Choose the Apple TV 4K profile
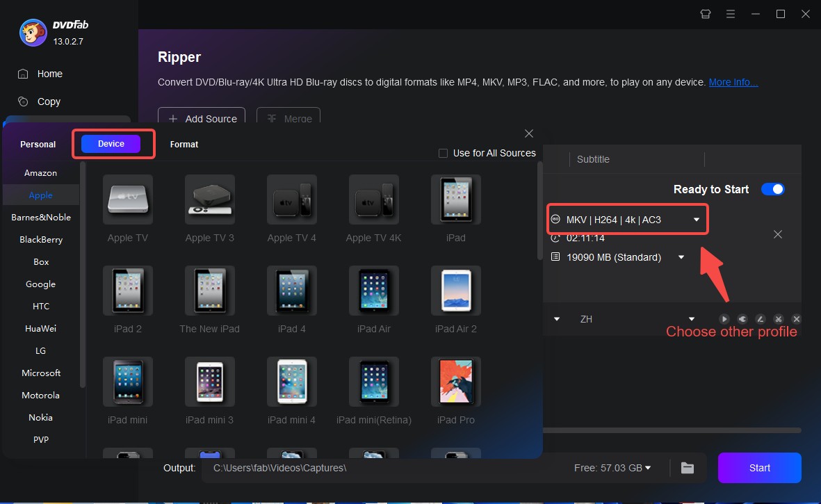 coord(374,200)
